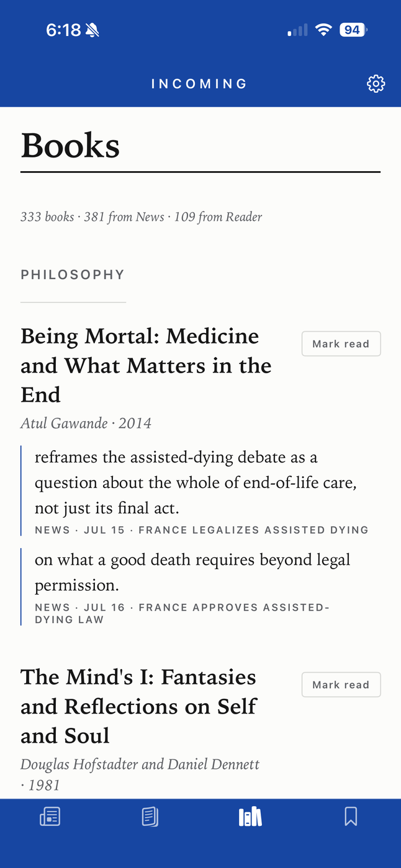Tap the Philosophy section heading
Viewport: 401px width, 868px height.
[73, 275]
